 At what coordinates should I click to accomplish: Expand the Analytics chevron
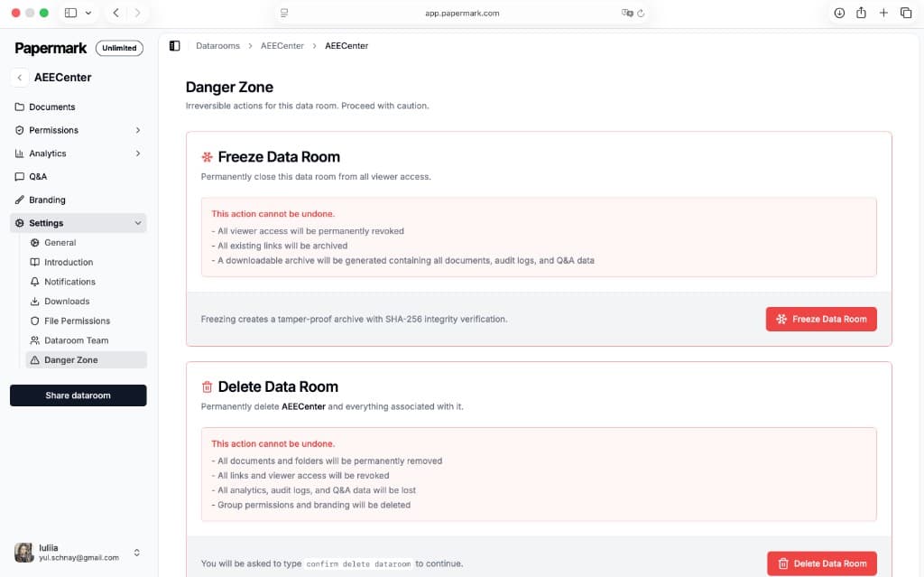[x=138, y=154]
